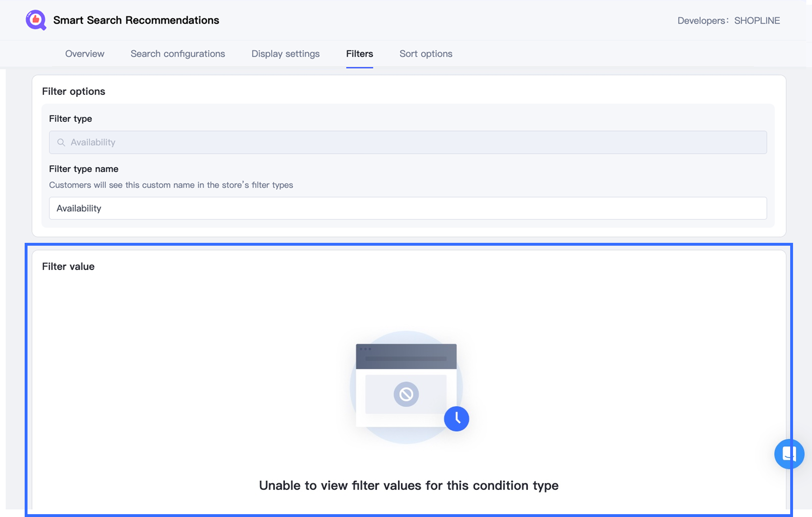Click the custom name helper text

point(171,185)
